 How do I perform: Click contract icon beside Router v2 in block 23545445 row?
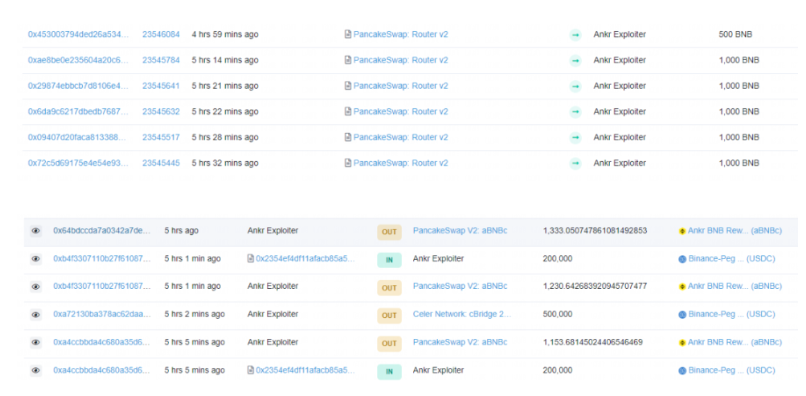348,163
